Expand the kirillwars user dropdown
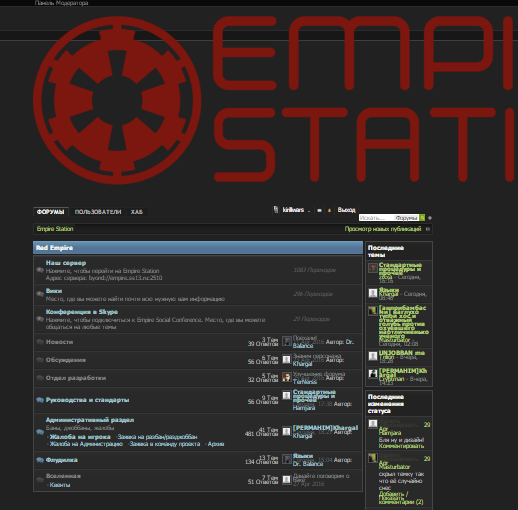518x510 pixels. (309, 211)
